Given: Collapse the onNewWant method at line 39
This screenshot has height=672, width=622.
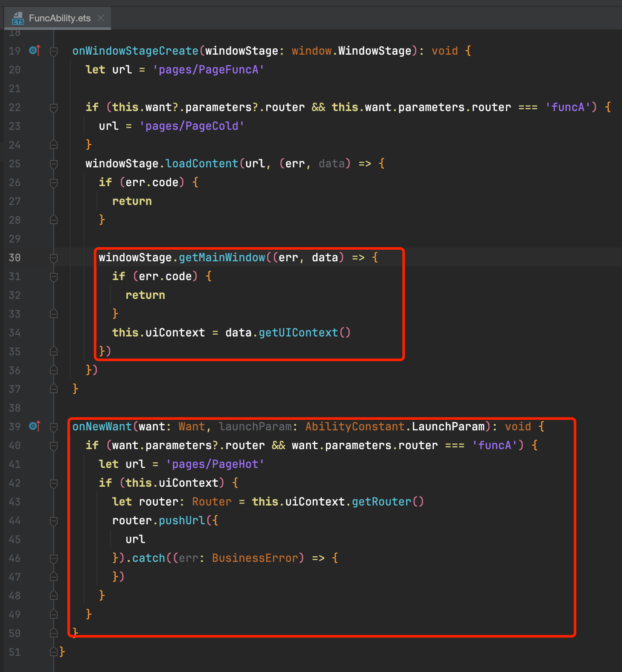Looking at the screenshot, I should click(x=54, y=427).
